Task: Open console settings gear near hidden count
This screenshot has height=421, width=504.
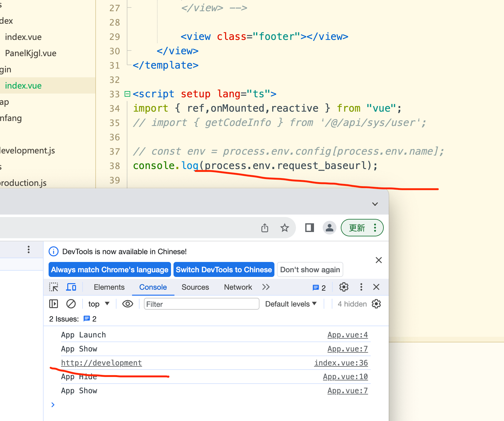Action: pos(376,304)
